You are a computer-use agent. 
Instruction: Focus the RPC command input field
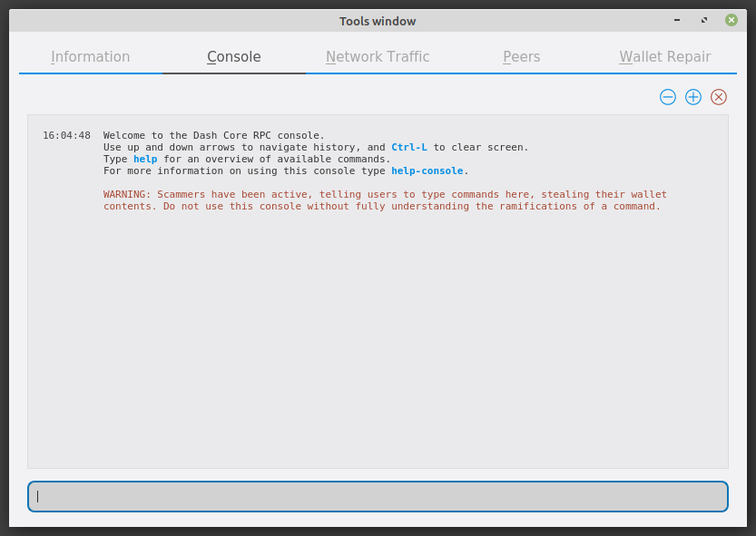pos(378,496)
